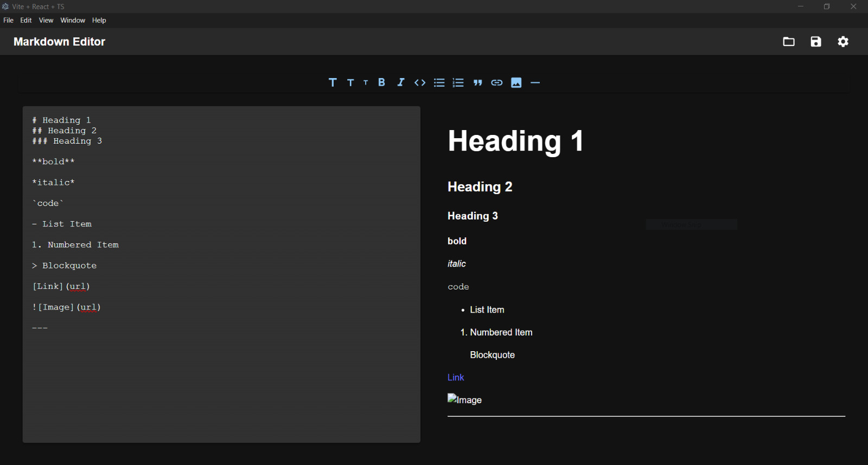Open settings via the gear icon
Viewport: 868px width, 465px height.
click(843, 42)
